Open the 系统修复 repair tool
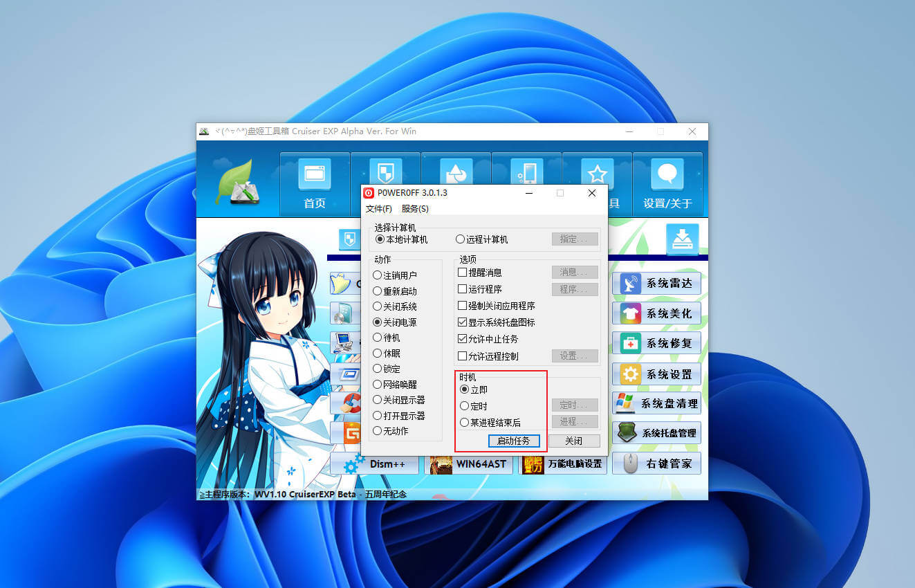915x588 pixels. click(x=656, y=343)
